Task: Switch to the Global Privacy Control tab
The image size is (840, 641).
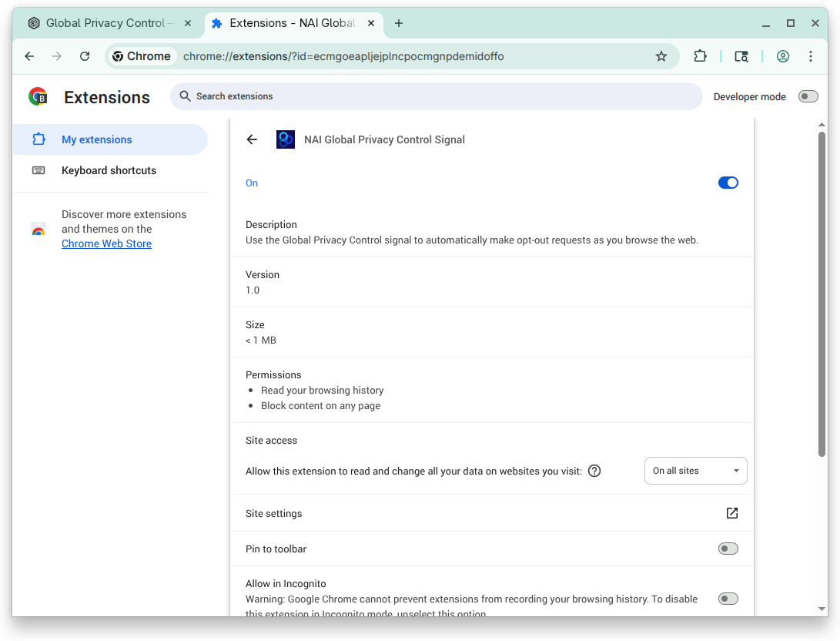Action: click(110, 24)
